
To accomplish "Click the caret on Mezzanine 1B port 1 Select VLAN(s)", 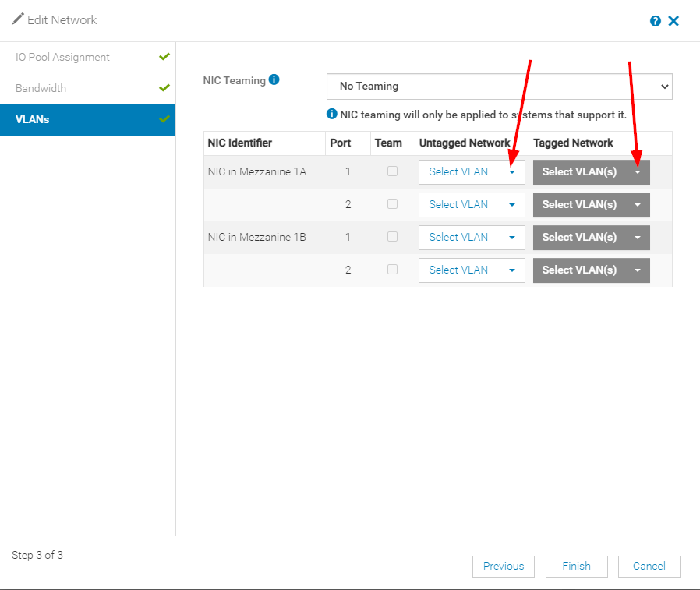I will click(637, 237).
